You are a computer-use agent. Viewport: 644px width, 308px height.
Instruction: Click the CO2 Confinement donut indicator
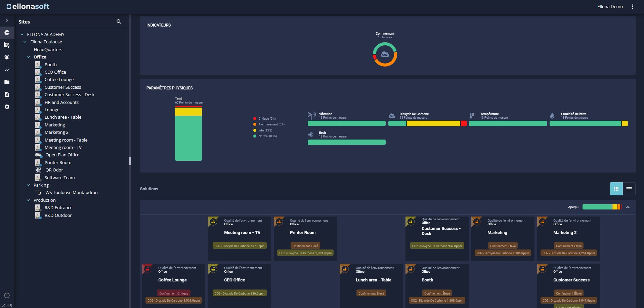[x=385, y=54]
